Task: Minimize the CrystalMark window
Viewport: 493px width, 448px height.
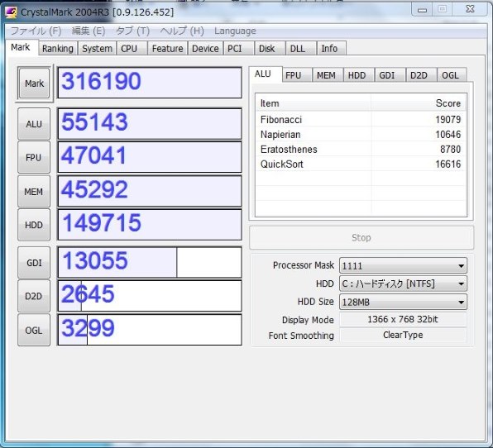Action: coord(422,10)
